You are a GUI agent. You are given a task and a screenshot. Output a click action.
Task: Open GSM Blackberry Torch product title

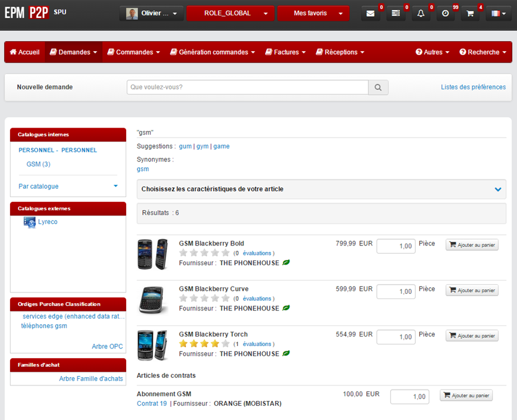[x=213, y=334]
